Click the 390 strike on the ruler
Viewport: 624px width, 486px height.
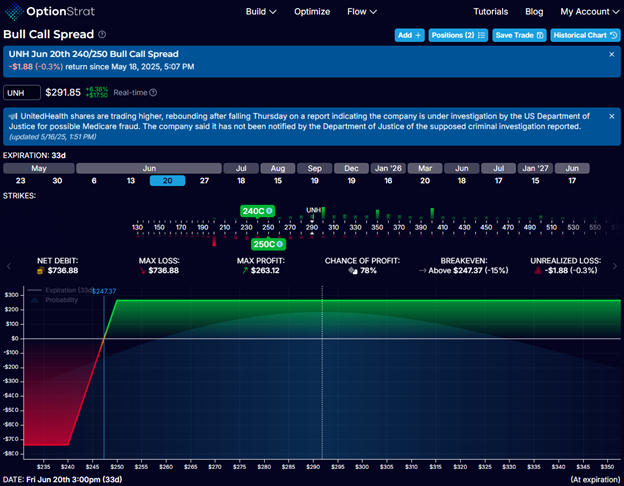pyautogui.click(x=421, y=227)
